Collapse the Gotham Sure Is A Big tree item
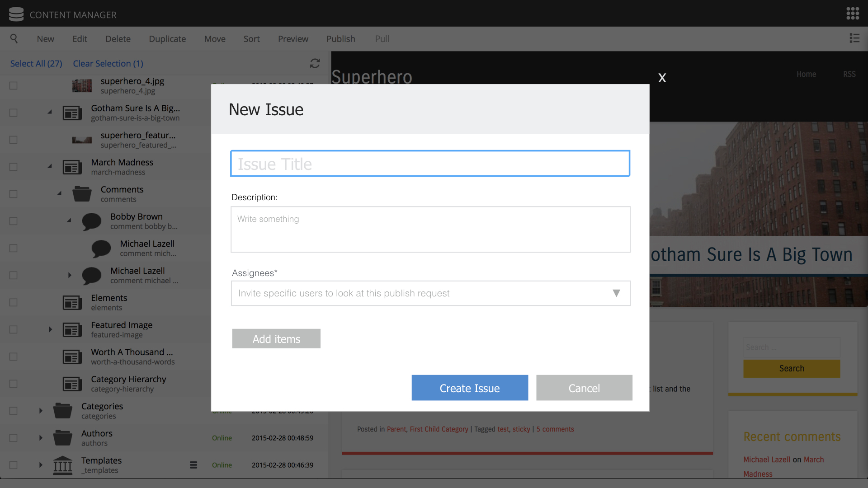Image resolution: width=868 pixels, height=488 pixels. [x=50, y=112]
